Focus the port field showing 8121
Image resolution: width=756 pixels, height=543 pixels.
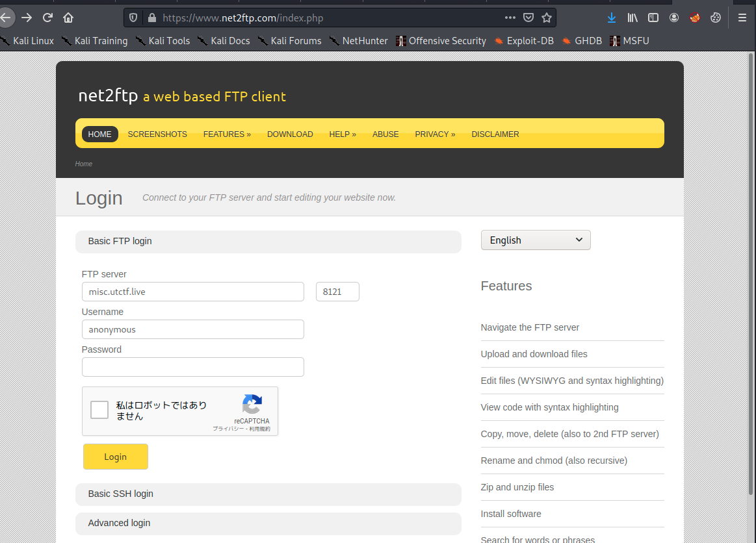tap(337, 292)
